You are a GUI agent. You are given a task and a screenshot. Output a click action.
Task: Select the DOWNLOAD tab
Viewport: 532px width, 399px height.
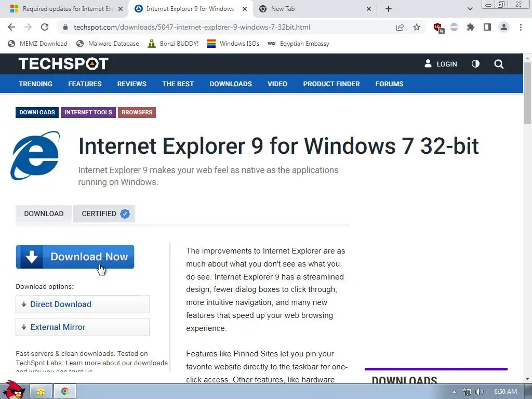click(x=44, y=214)
